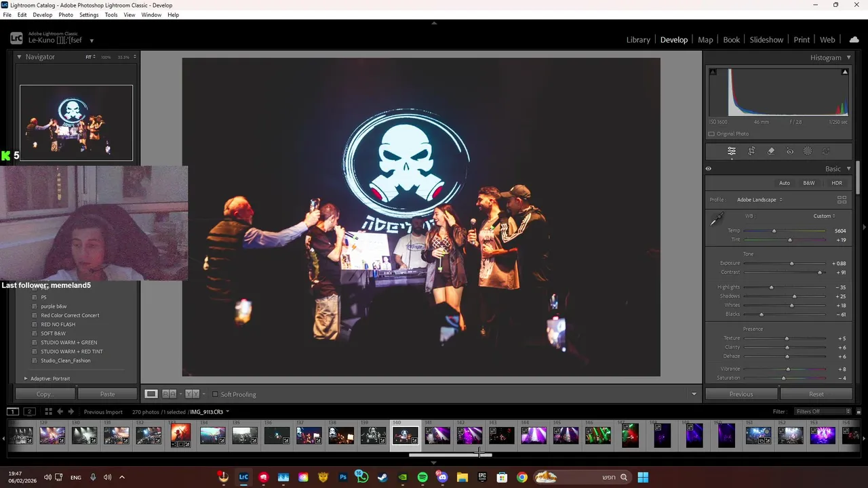
Task: Toggle Basic panel visibility eye icon
Action: pos(709,169)
